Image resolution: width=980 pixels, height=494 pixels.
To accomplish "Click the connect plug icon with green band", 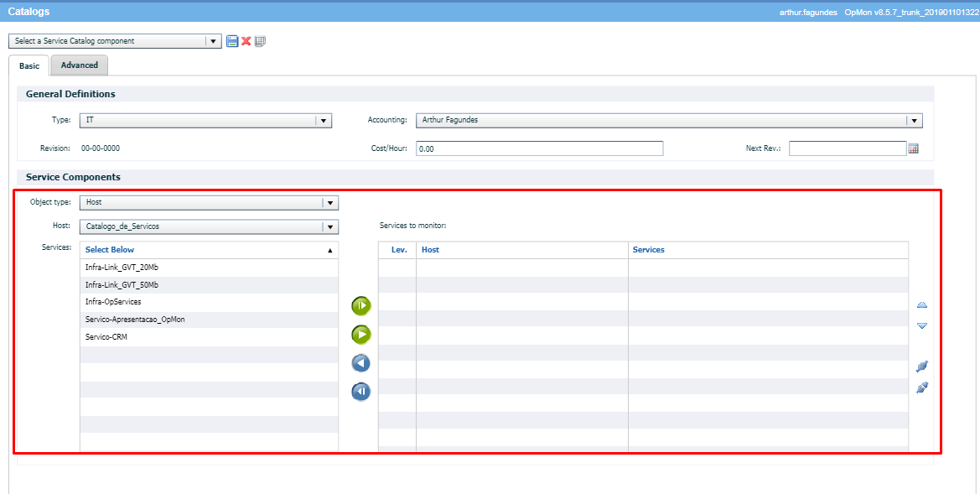I will pyautogui.click(x=922, y=367).
